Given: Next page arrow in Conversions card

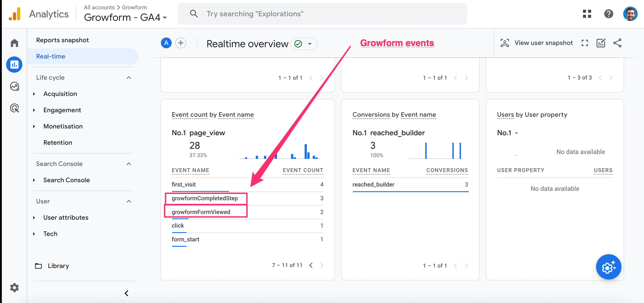Looking at the screenshot, I should point(466,266).
